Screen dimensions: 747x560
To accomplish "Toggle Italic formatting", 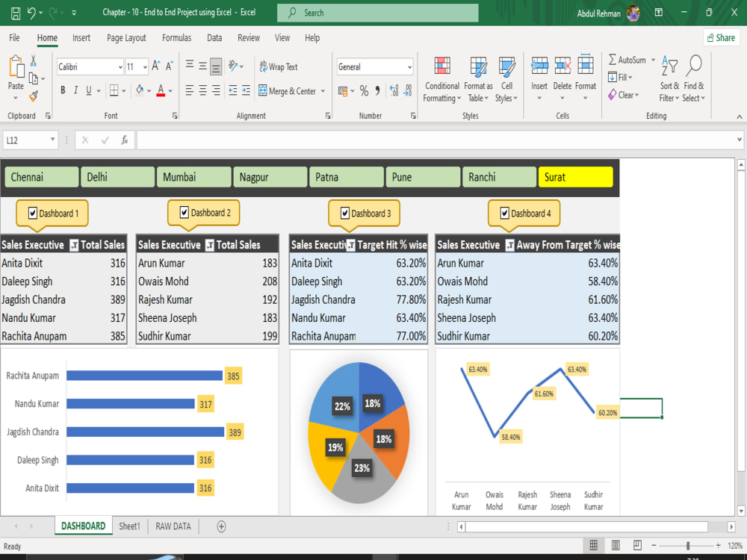I will pyautogui.click(x=75, y=90).
